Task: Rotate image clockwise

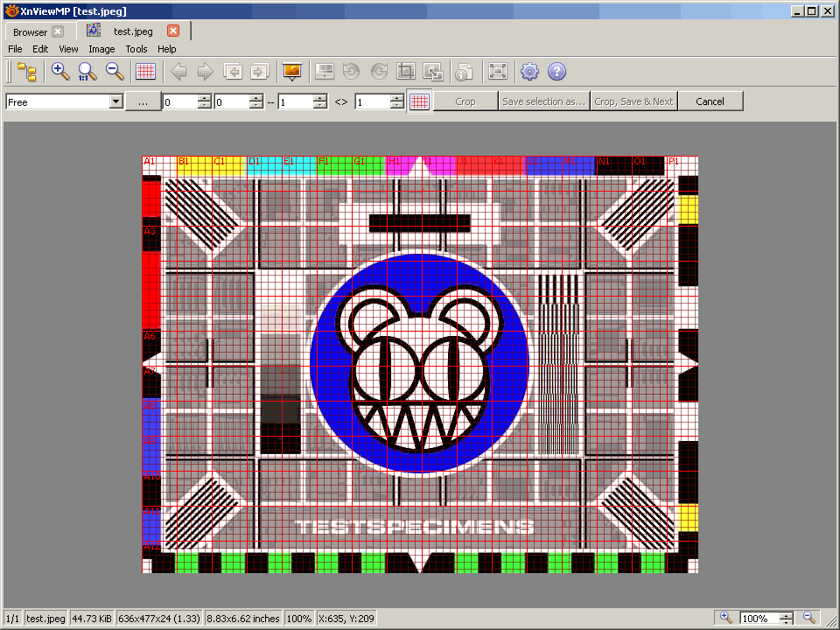Action: click(x=379, y=71)
